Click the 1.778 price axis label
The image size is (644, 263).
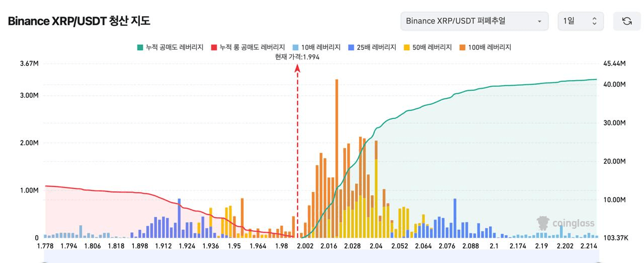[x=46, y=246]
